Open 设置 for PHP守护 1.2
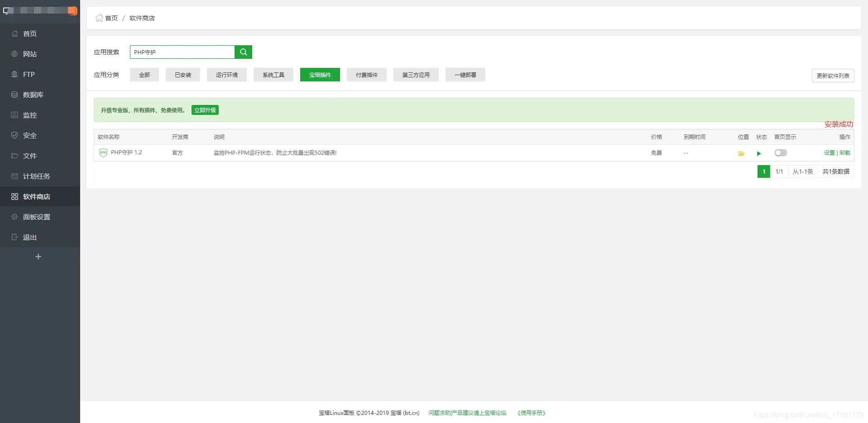 (829, 153)
